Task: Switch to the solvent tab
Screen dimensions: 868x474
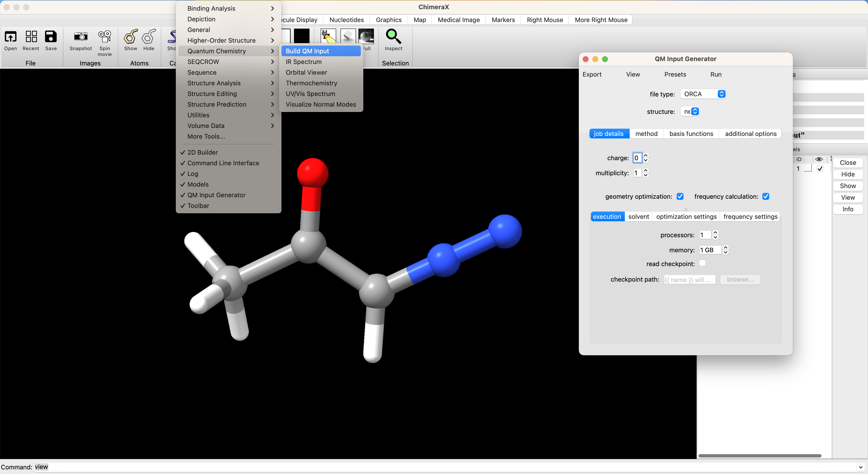Action: pos(639,217)
